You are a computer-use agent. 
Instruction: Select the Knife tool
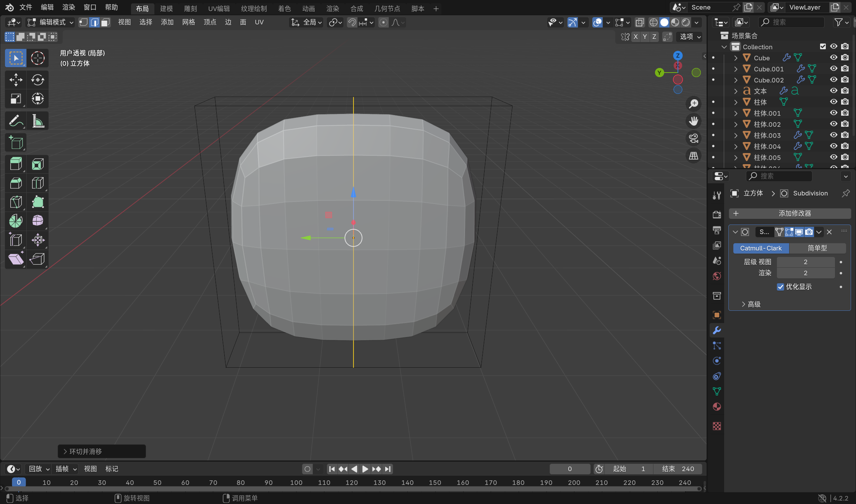click(x=16, y=202)
